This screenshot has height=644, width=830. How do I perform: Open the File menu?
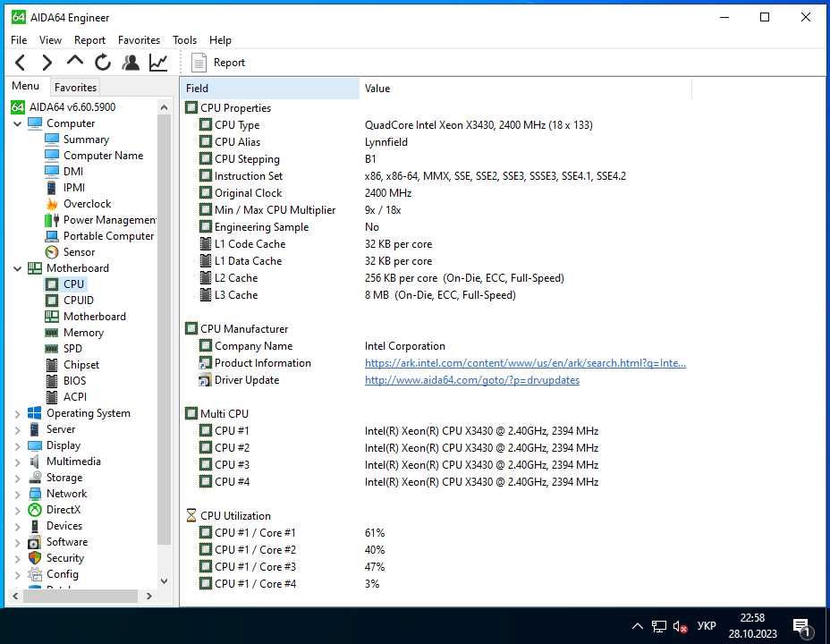(19, 40)
